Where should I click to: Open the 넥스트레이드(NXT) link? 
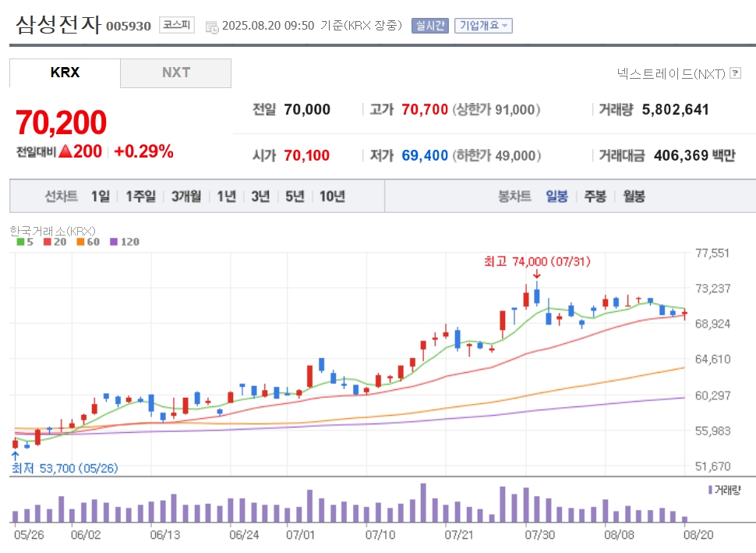[671, 73]
